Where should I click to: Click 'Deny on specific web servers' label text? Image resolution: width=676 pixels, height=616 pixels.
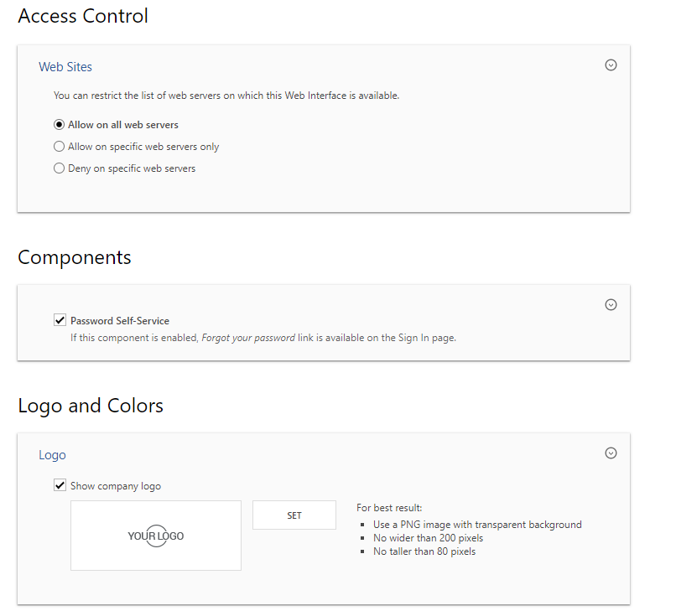pyautogui.click(x=132, y=168)
